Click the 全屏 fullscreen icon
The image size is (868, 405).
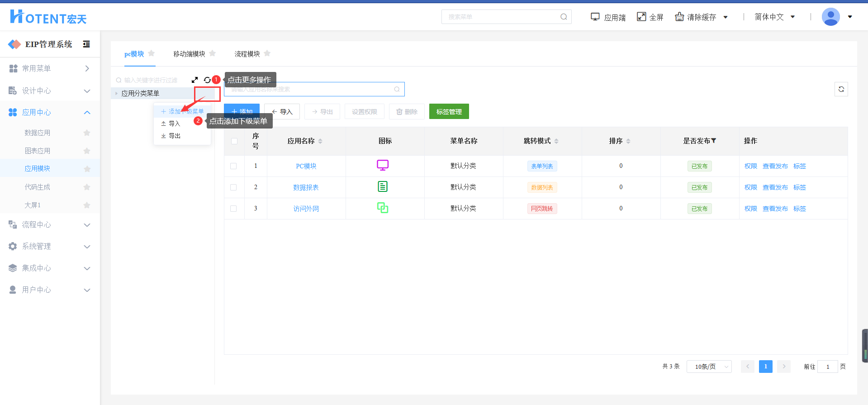pos(641,17)
